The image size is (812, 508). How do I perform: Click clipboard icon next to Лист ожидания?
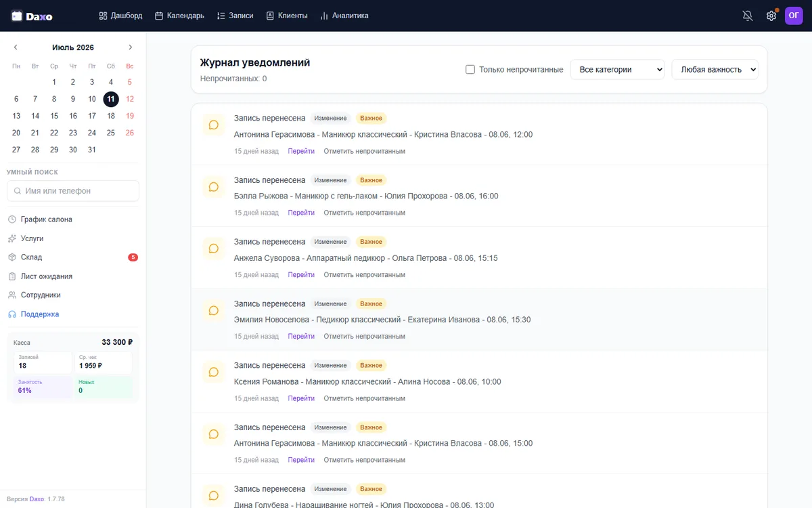point(12,276)
